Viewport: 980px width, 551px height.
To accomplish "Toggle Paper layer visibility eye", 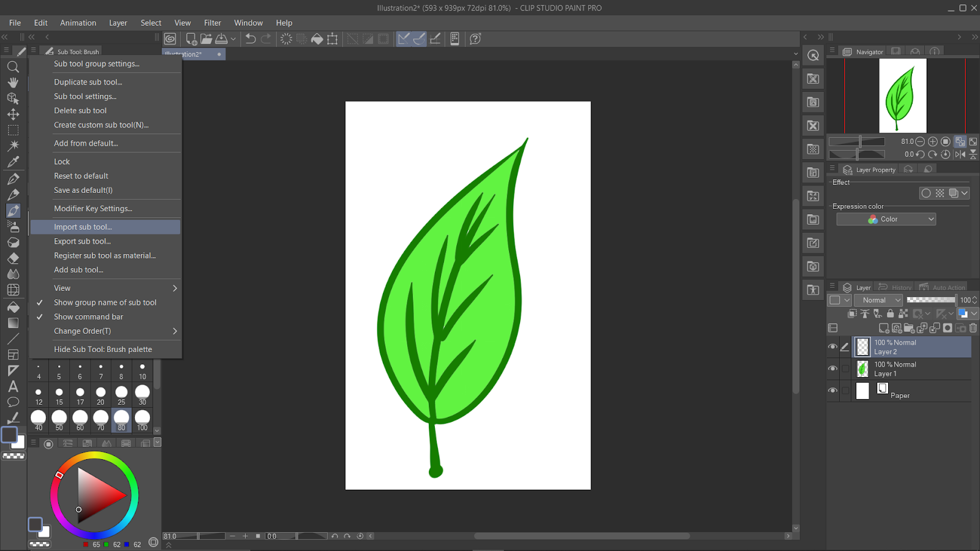I will click(x=832, y=391).
